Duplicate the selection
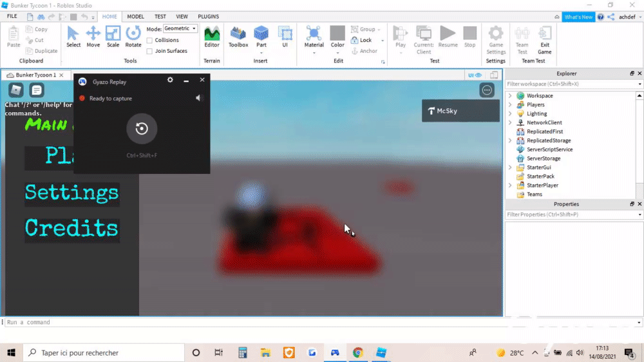This screenshot has width=644, height=362. [x=41, y=50]
